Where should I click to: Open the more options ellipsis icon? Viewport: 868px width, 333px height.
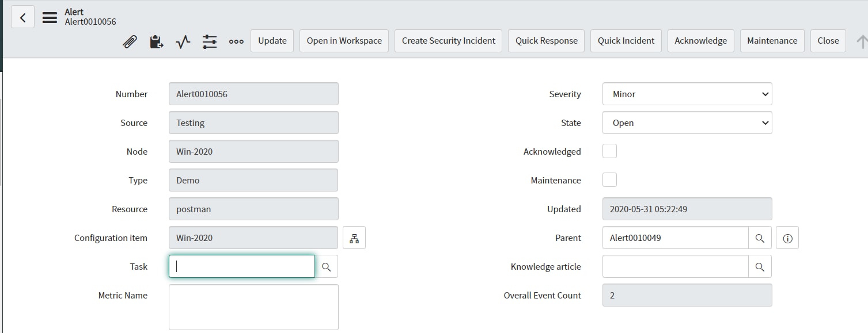coord(236,41)
